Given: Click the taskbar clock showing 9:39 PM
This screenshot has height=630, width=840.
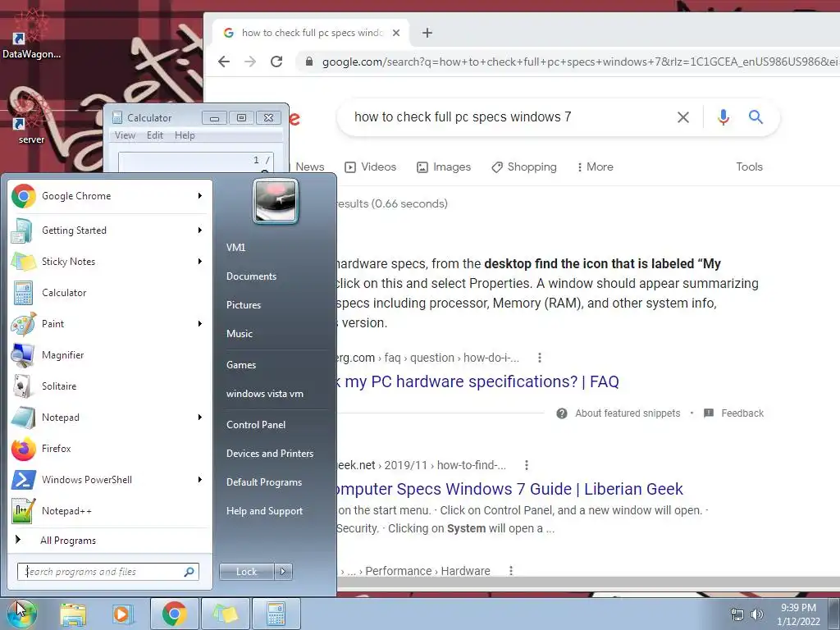Looking at the screenshot, I should pyautogui.click(x=798, y=614).
